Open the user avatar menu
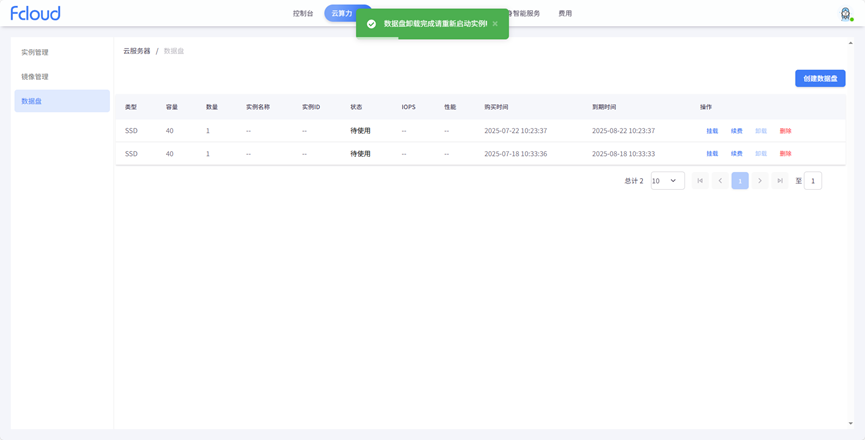 845,14
